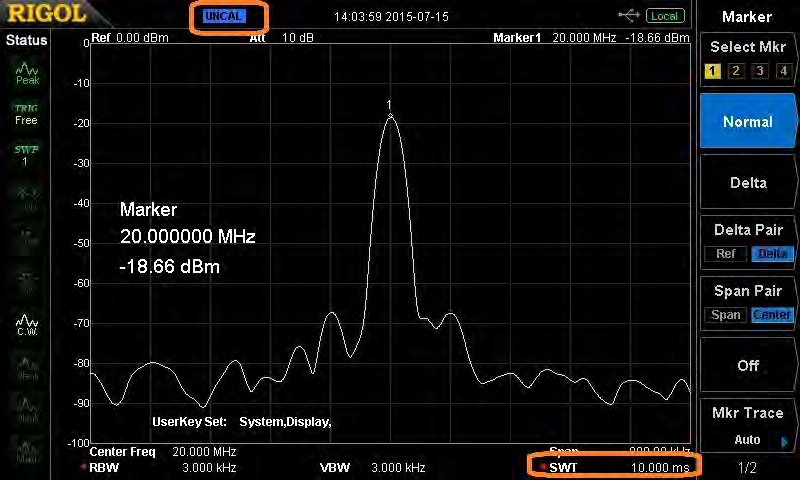Click the Marker1 20.000 MHz readout
Image resolution: width=800 pixels, height=480 pixels.
click(555, 37)
